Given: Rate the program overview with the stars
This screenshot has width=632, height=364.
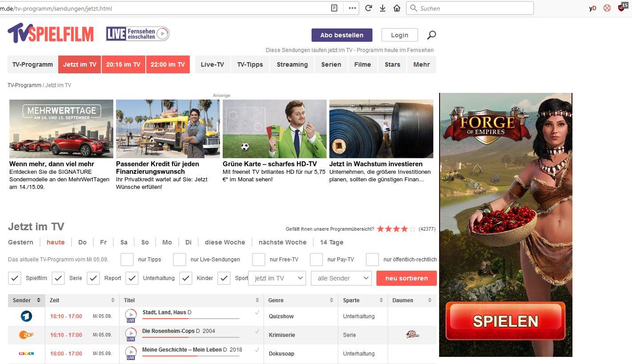Looking at the screenshot, I should coord(396,229).
